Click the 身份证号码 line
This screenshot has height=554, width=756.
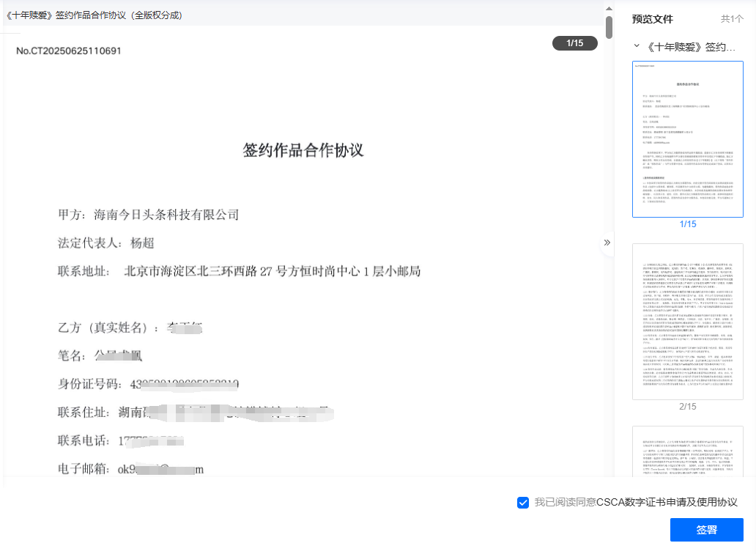(x=149, y=384)
